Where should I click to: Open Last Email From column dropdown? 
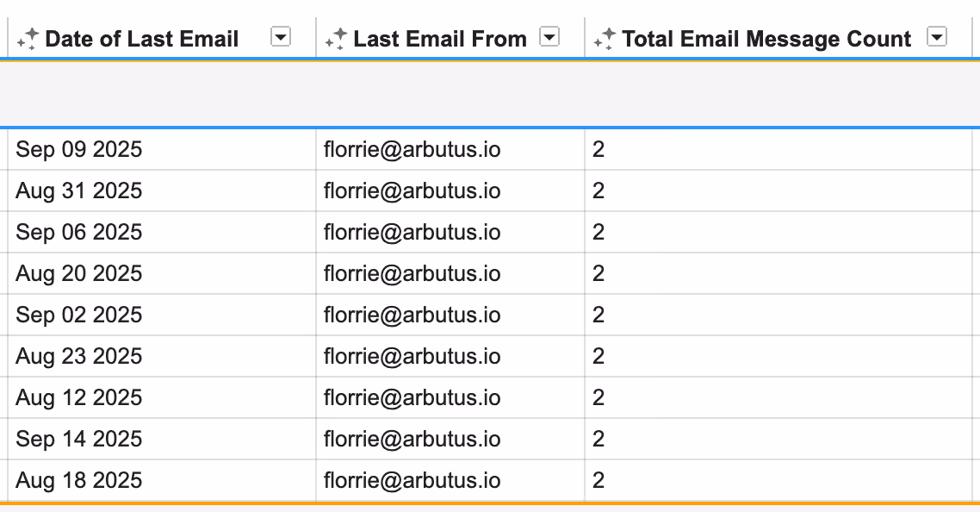click(x=549, y=37)
